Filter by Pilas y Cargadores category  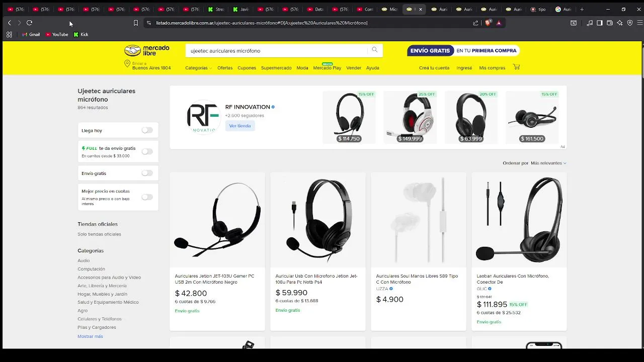pyautogui.click(x=97, y=327)
